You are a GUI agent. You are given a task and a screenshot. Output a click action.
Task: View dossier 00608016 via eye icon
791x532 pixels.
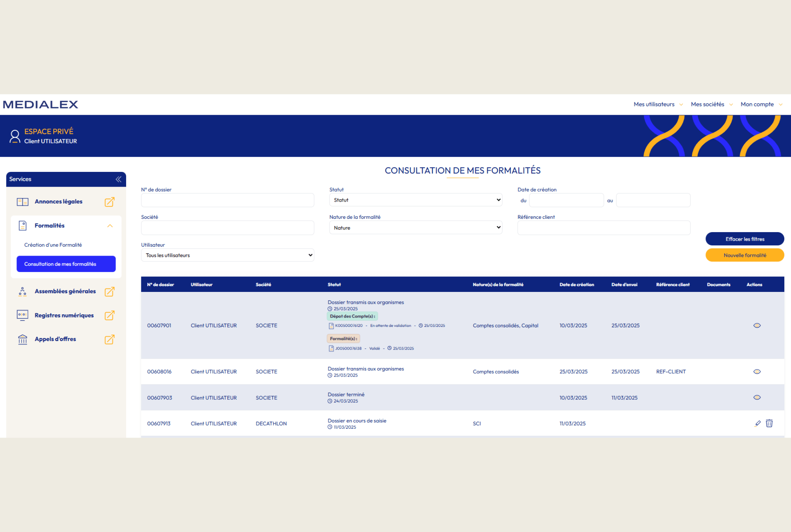pos(757,371)
